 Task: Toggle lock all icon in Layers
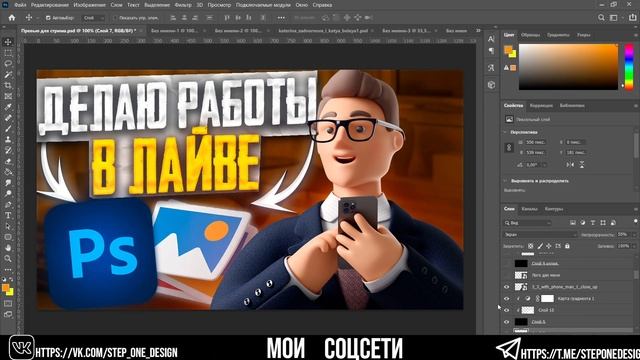567,246
